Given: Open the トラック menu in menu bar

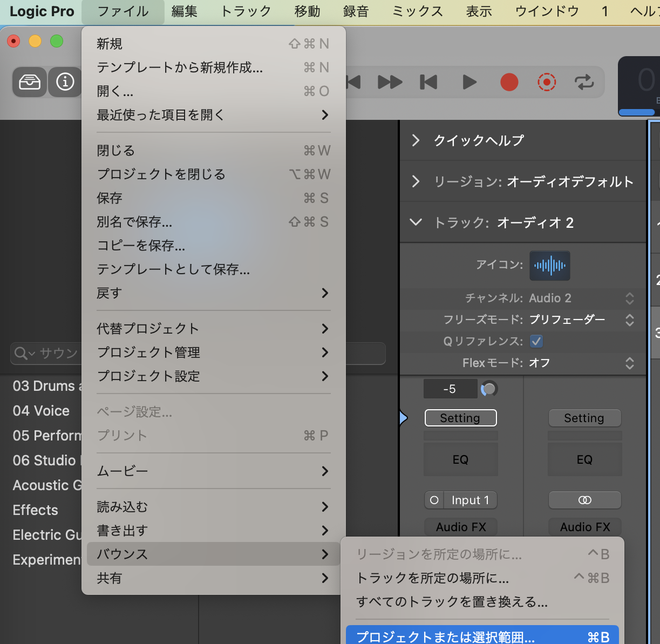Looking at the screenshot, I should (x=246, y=11).
